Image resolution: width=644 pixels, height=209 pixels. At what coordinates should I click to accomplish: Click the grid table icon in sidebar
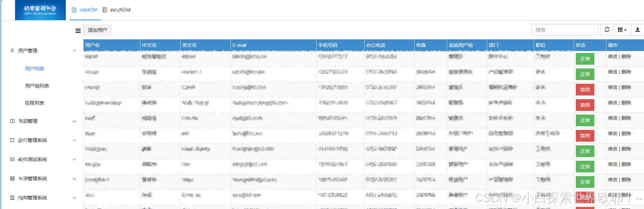[12, 179]
